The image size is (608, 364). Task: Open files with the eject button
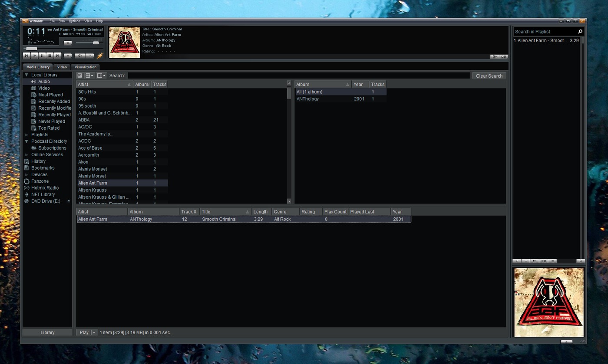click(68, 56)
